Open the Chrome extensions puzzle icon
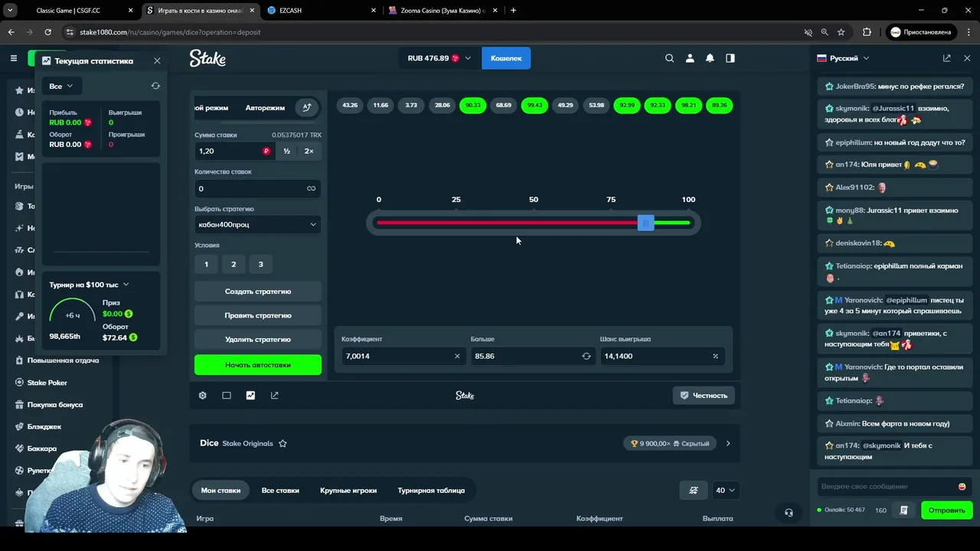Screen dimensions: 980x551 [x=867, y=32]
